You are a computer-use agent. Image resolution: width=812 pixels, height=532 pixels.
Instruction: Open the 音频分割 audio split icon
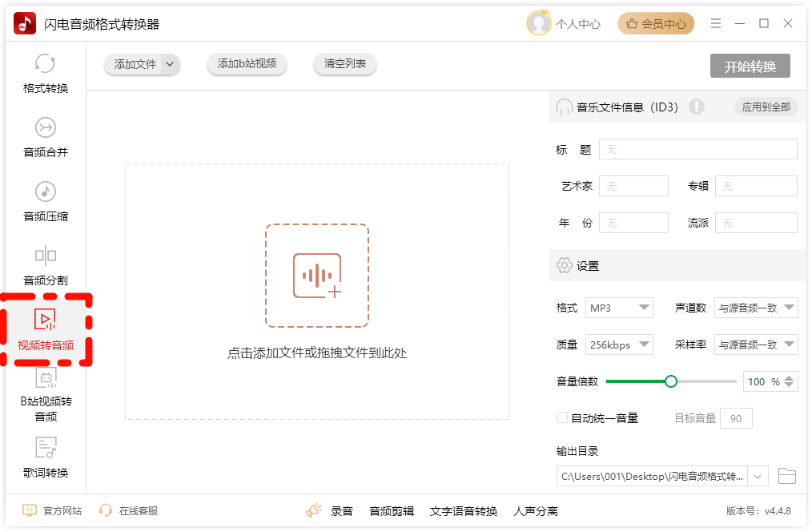tap(45, 256)
